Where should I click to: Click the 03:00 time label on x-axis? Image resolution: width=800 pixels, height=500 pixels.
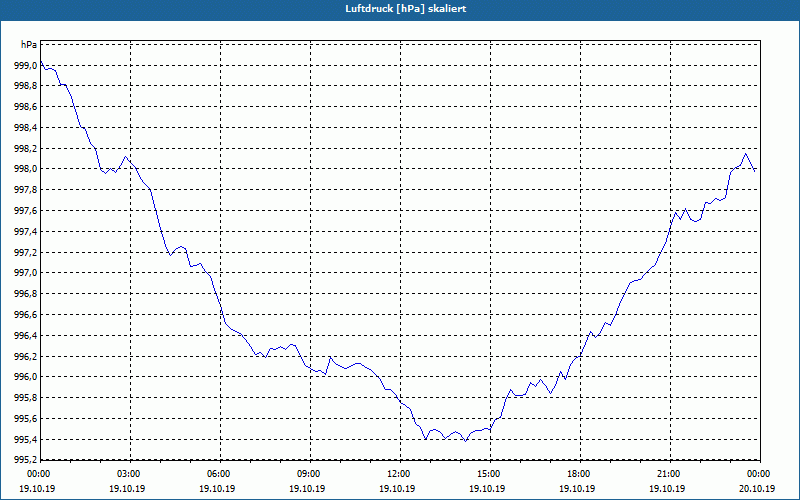[x=128, y=474]
